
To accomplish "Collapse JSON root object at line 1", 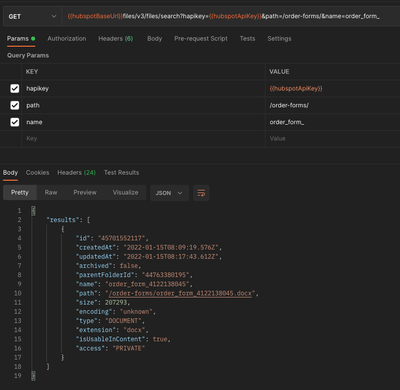I will coord(33,211).
